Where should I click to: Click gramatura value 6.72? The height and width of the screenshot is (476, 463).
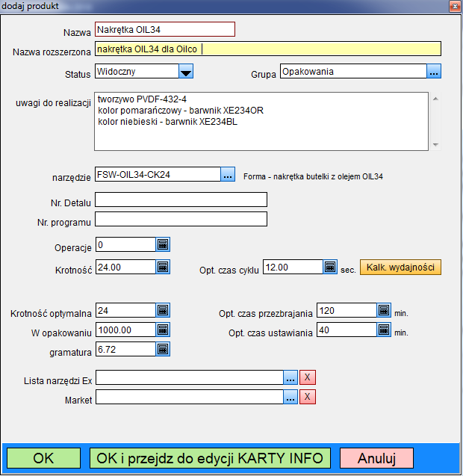(x=125, y=349)
